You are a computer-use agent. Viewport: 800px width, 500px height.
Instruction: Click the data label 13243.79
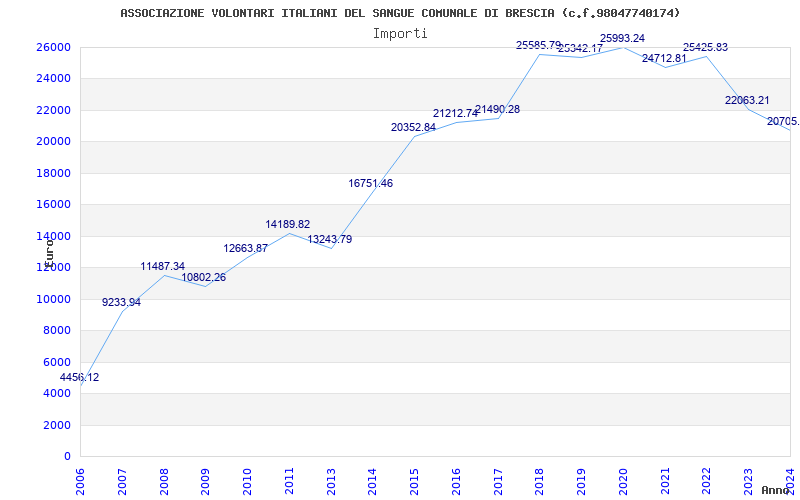(330, 239)
